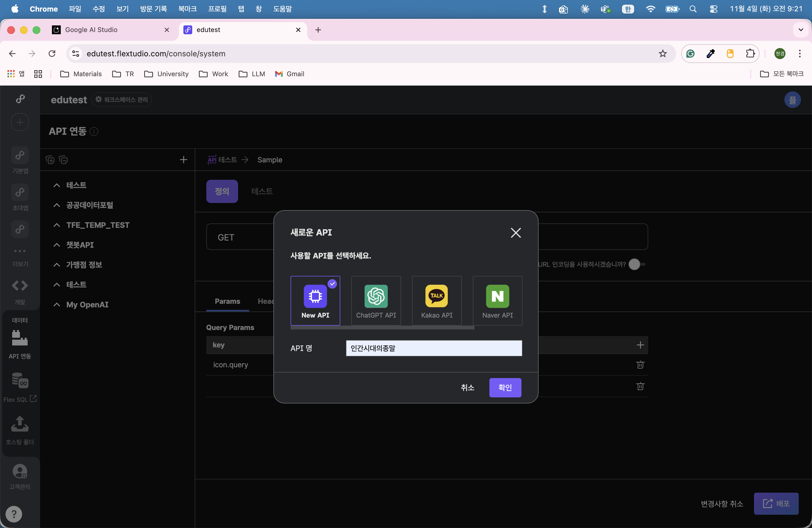Open the 개발 code sidebar item
This screenshot has width=812, height=528.
(20, 292)
